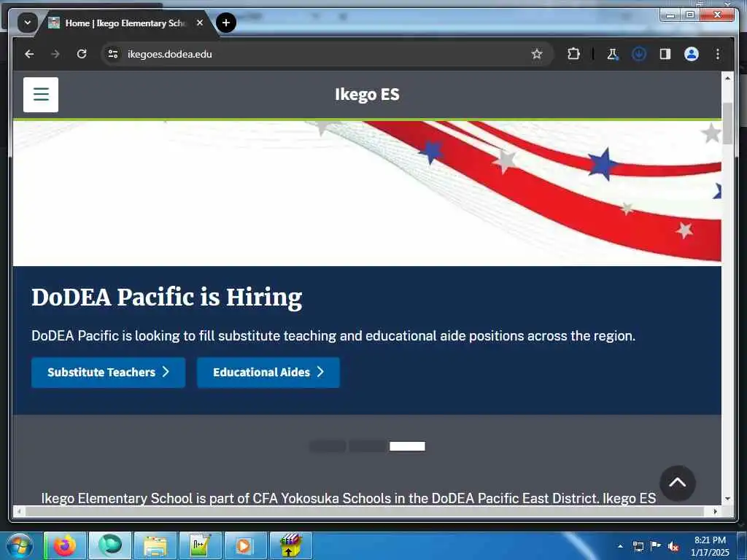The width and height of the screenshot is (747, 560).
Task: View site information icon in address bar
Action: coord(113,54)
